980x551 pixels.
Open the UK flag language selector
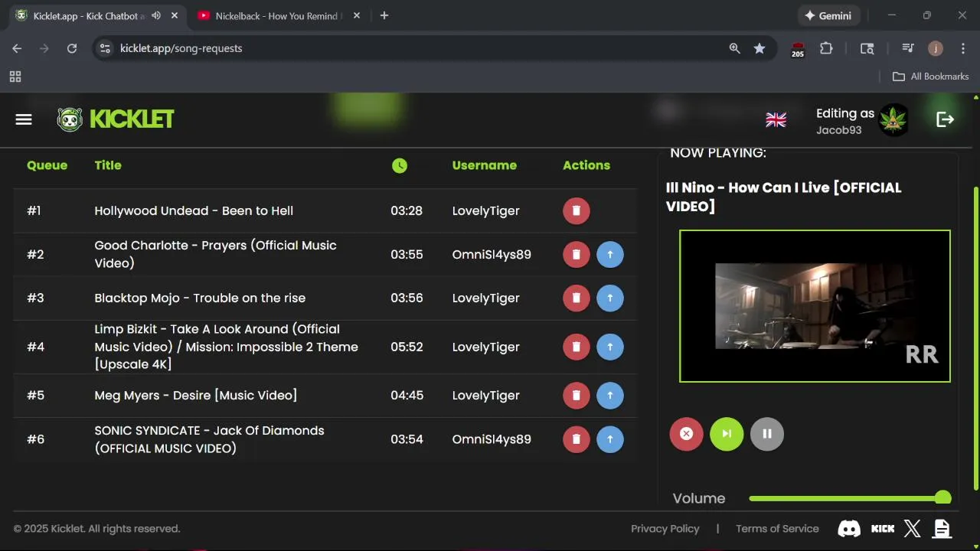(x=776, y=119)
